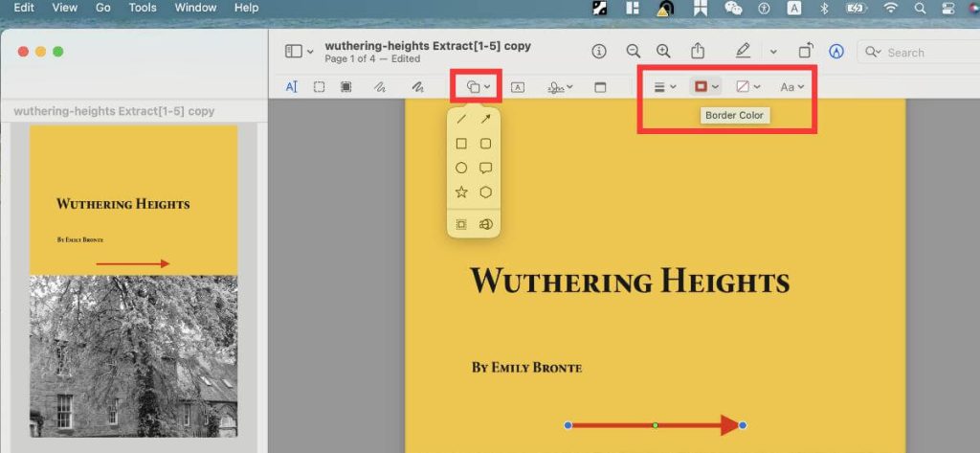The width and height of the screenshot is (980, 453).
Task: Pick the Sketch tool
Action: pyautogui.click(x=379, y=87)
